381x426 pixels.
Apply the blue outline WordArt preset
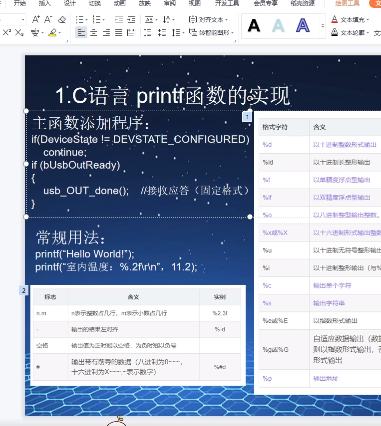tap(303, 26)
